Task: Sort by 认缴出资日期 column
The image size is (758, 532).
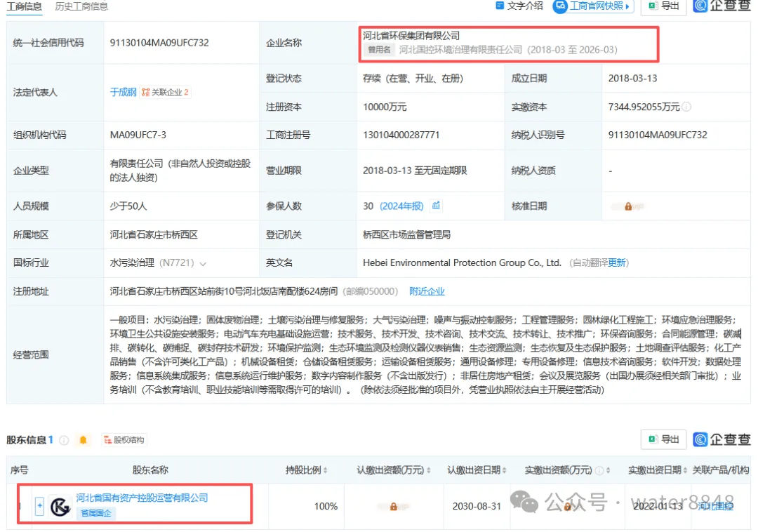Action: pos(477,470)
